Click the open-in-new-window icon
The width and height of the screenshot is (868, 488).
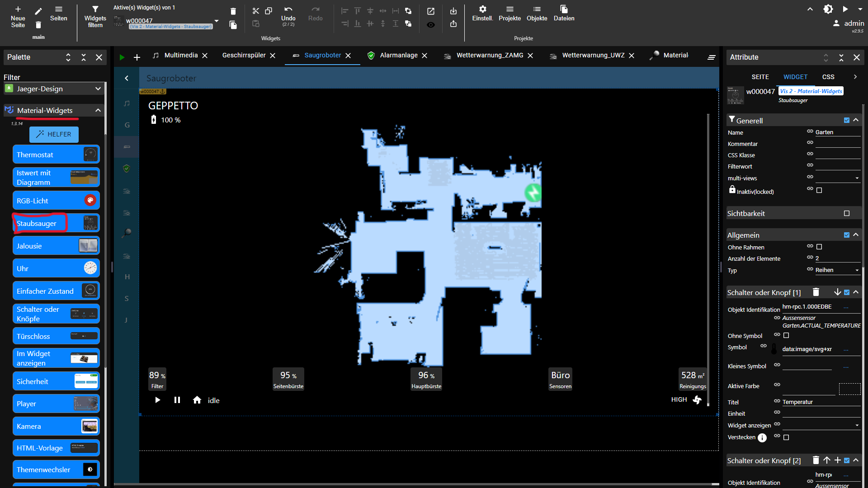point(431,11)
